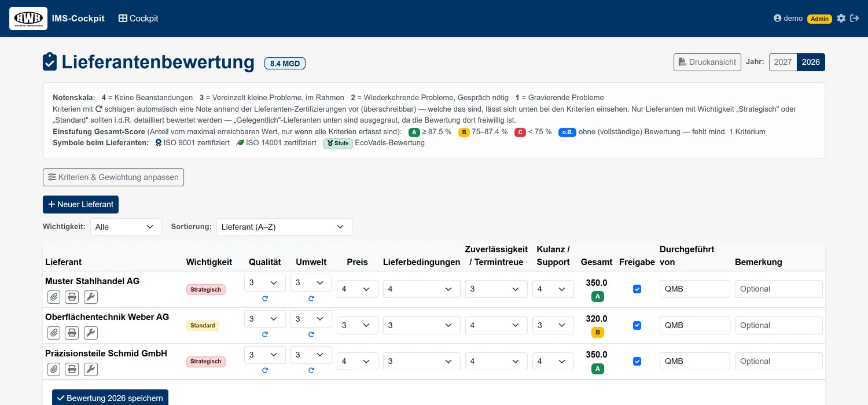868x405 pixels.
Task: Open the Cockpit navigation item
Action: point(138,19)
